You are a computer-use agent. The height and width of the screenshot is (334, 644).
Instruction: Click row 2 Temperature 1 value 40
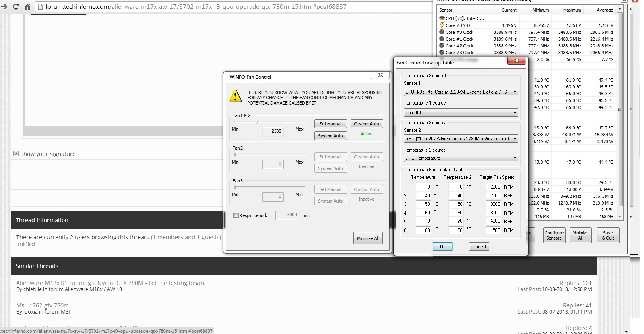tap(423, 196)
